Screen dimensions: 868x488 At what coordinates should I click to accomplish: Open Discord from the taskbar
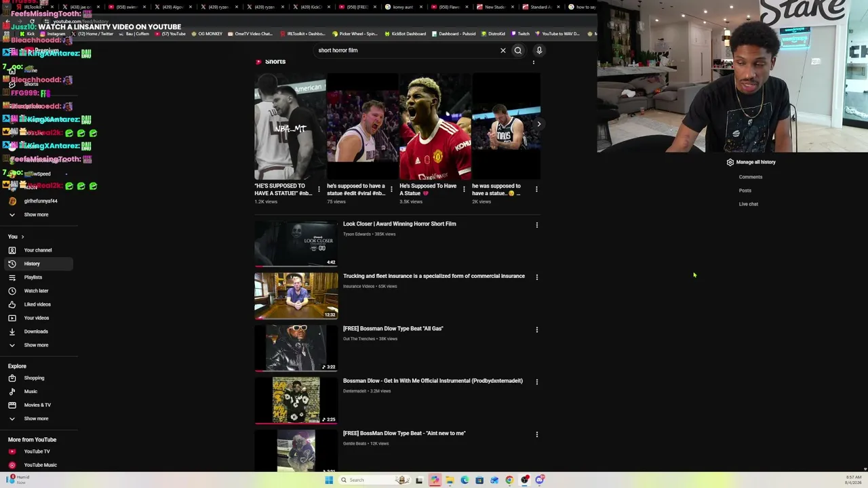click(539, 480)
